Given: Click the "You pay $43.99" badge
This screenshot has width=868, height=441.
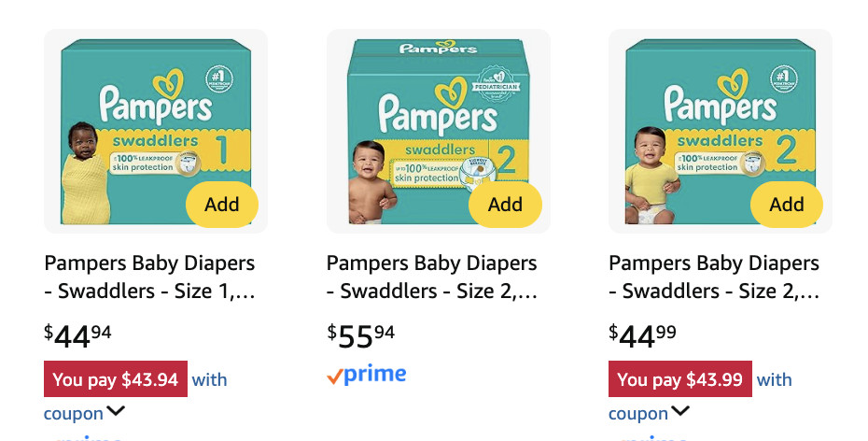Looking at the screenshot, I should point(679,379).
